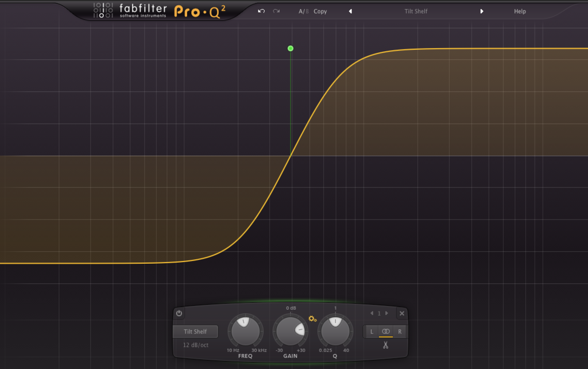
Task: Open the Tilt Shelf preset menu
Action: click(x=416, y=11)
